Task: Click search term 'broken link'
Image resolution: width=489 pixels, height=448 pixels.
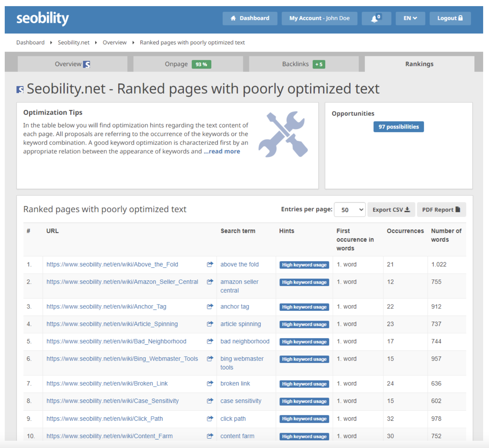Action: click(235, 384)
